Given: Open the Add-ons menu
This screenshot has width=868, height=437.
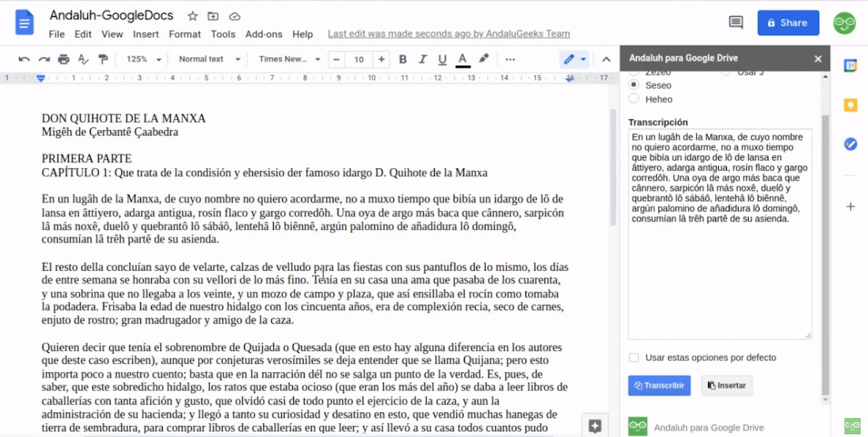Looking at the screenshot, I should tap(264, 34).
